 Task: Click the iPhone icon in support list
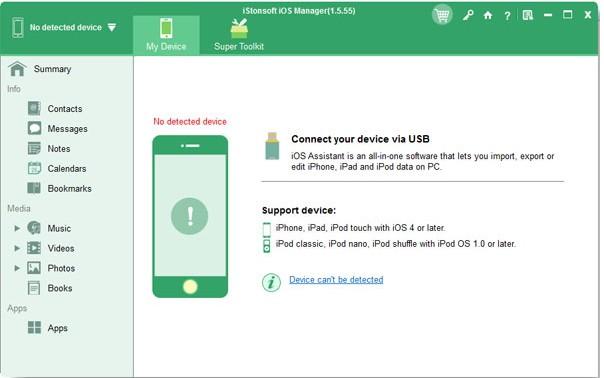[x=267, y=230]
